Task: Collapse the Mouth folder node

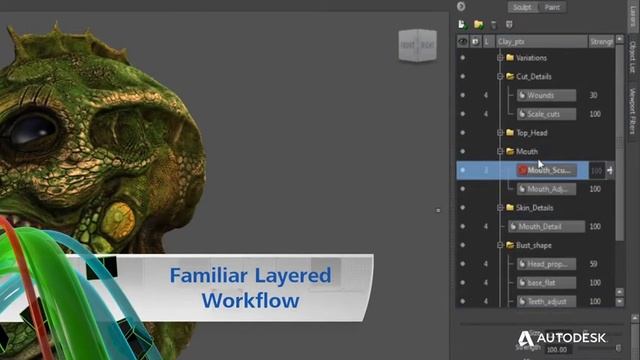Action: pos(500,151)
